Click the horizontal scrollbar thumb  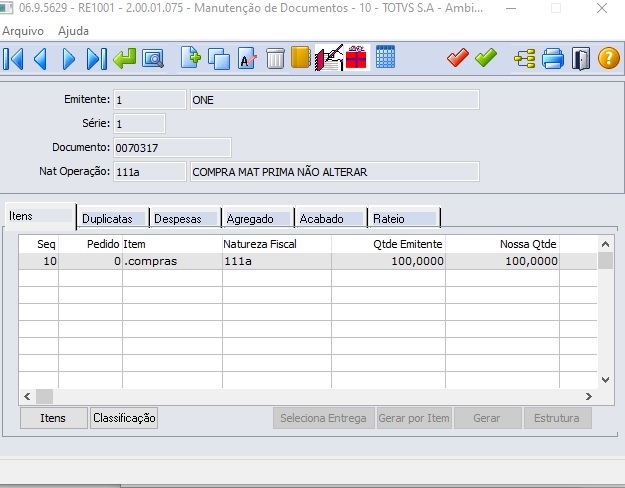44,396
